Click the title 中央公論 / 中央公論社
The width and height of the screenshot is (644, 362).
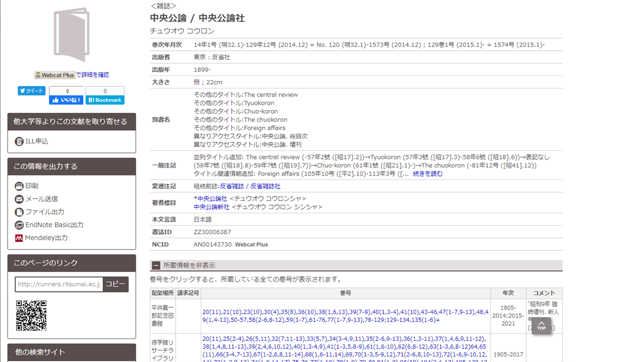pyautogui.click(x=197, y=18)
